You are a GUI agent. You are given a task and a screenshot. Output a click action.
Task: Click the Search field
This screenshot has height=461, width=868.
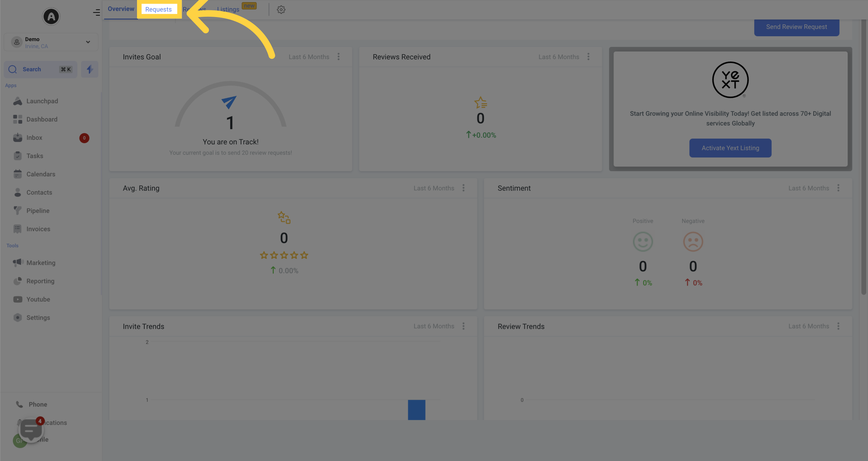41,69
